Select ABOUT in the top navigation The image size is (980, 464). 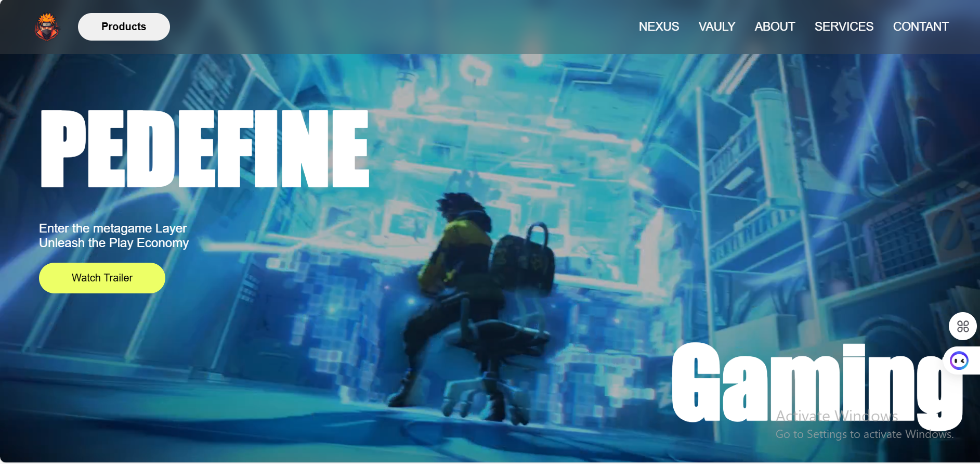click(x=775, y=27)
